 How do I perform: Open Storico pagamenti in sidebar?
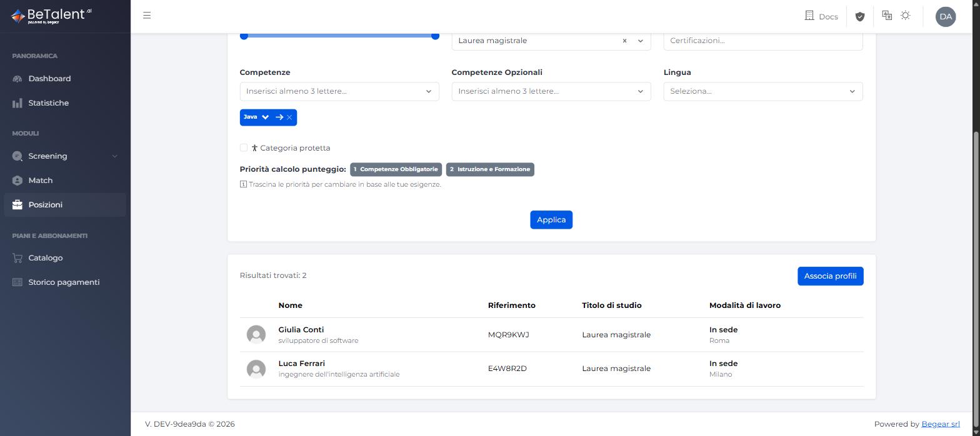point(65,282)
